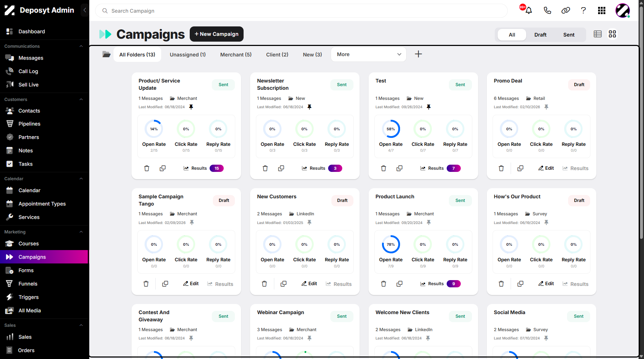Open the apps grid launcher icon
This screenshot has width=644, height=359.
602,10
